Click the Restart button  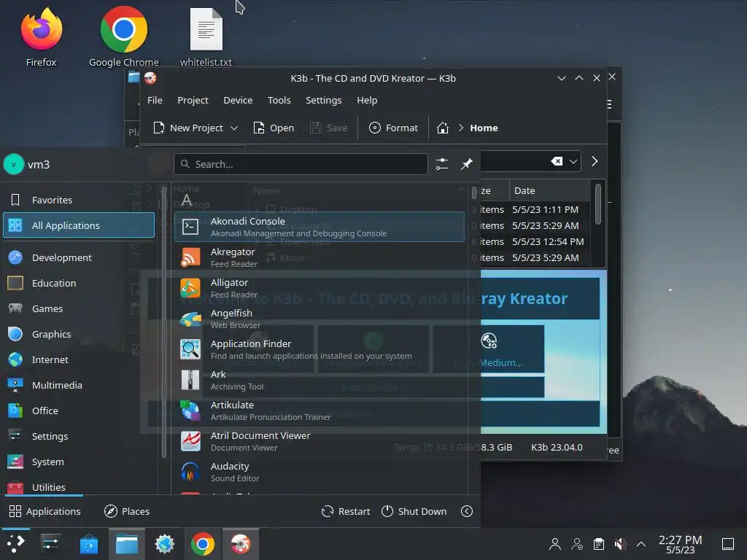346,511
